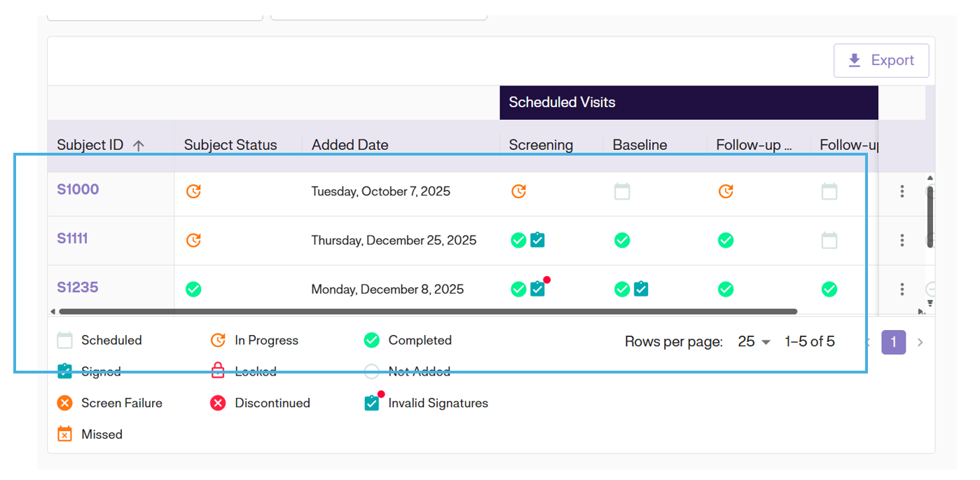980x480 pixels.
Task: Open the row actions menu for S1235
Action: (902, 289)
